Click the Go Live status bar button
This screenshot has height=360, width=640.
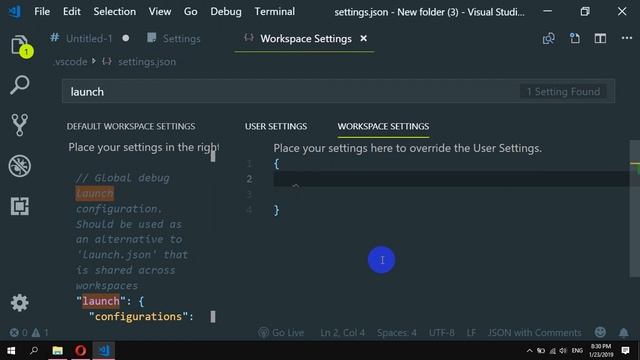point(281,333)
